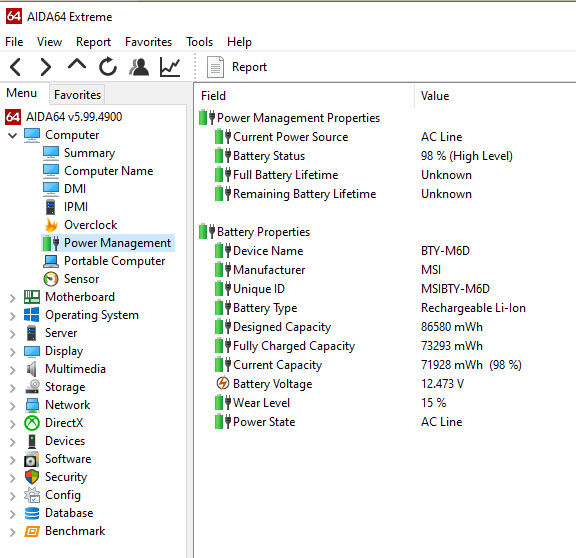Screen dimensions: 576x558
Task: Expand the Database tree node
Action: [x=12, y=514]
